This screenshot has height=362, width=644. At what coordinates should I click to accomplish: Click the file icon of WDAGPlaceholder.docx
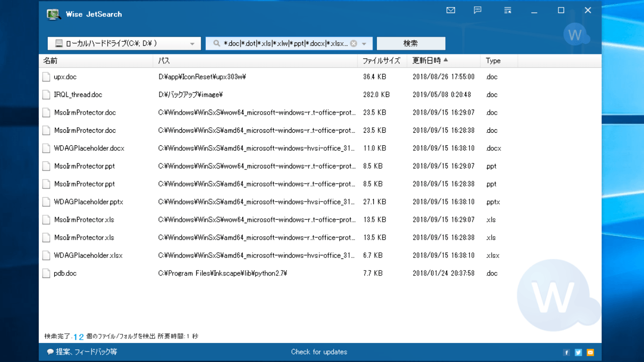coord(46,148)
